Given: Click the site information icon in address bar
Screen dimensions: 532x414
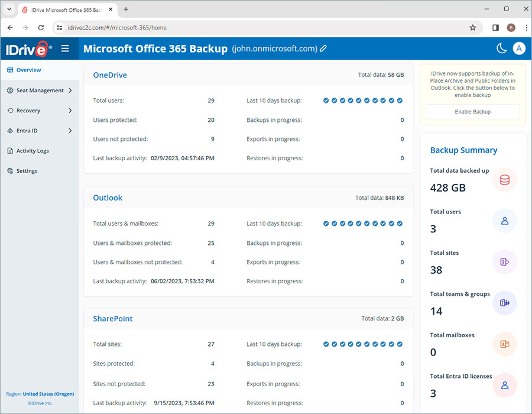Looking at the screenshot, I should point(59,28).
